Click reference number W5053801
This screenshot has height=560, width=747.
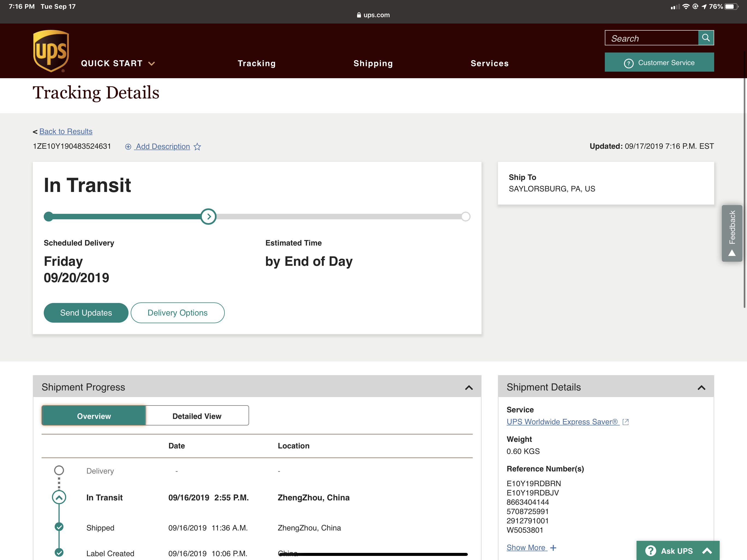coord(525,530)
